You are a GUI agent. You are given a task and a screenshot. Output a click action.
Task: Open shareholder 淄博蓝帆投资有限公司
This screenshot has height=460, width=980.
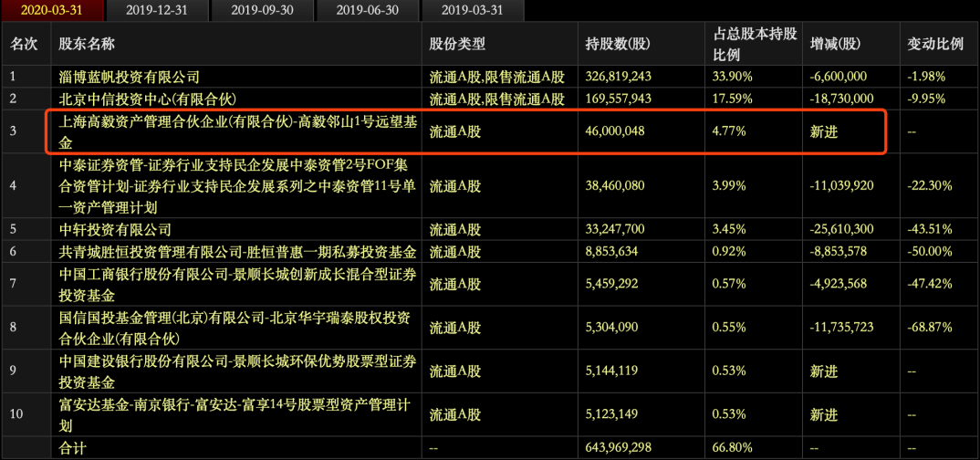129,77
